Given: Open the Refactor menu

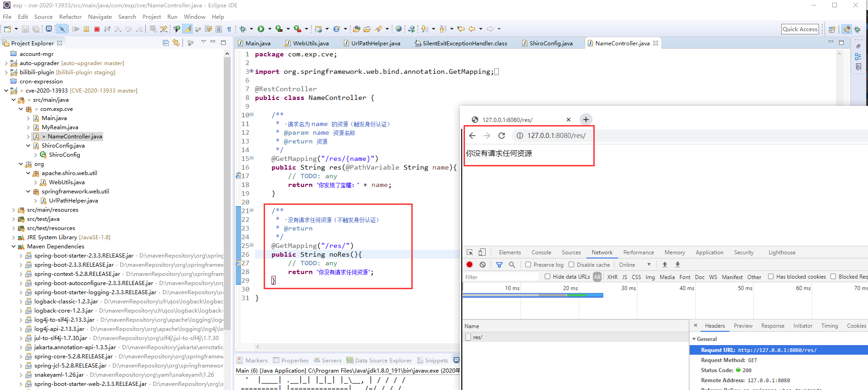Looking at the screenshot, I should coord(70,16).
